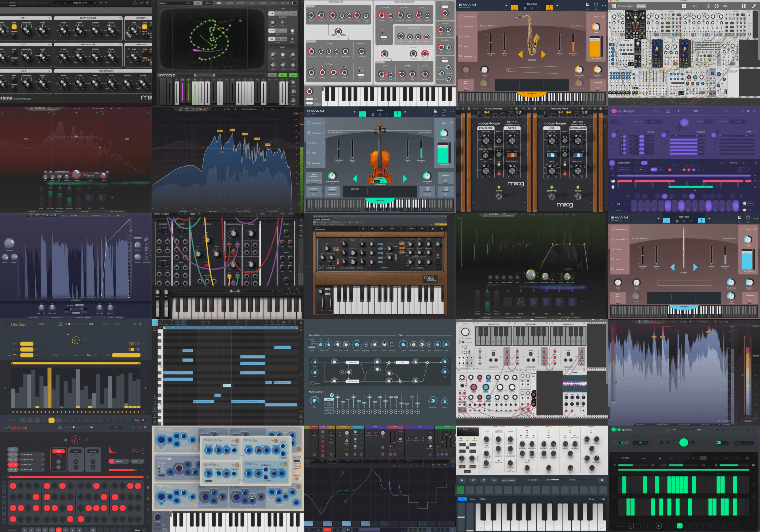The height and width of the screenshot is (532, 760).
Task: Click the orange RESET icon in Tenor Sax
Action: pos(514,7)
